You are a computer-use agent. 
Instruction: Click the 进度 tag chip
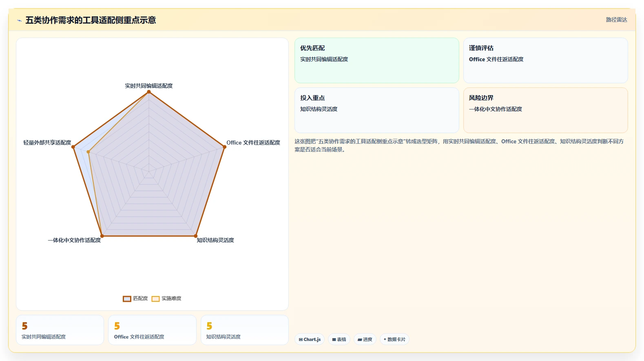pos(365,339)
